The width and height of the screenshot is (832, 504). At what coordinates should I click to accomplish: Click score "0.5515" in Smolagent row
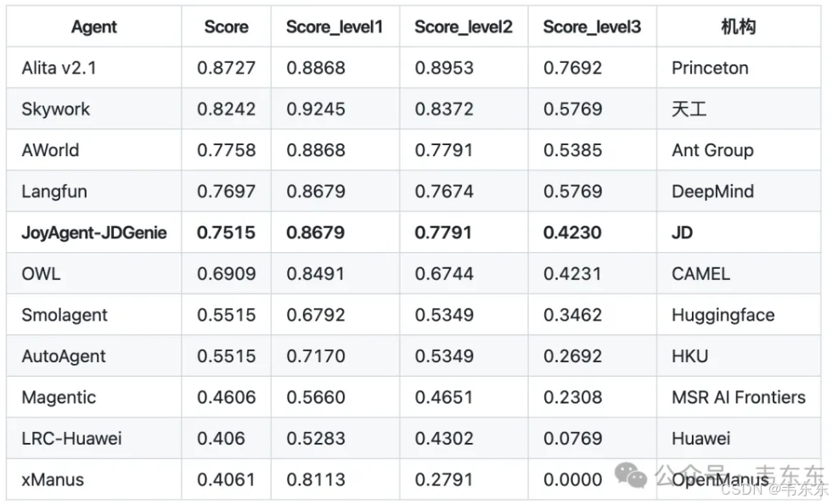tap(226, 315)
